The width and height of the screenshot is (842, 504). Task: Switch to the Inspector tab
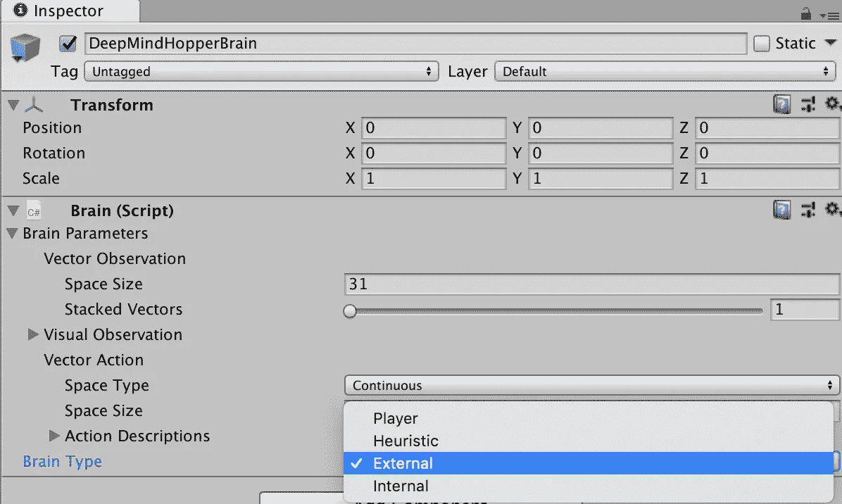coord(70,11)
